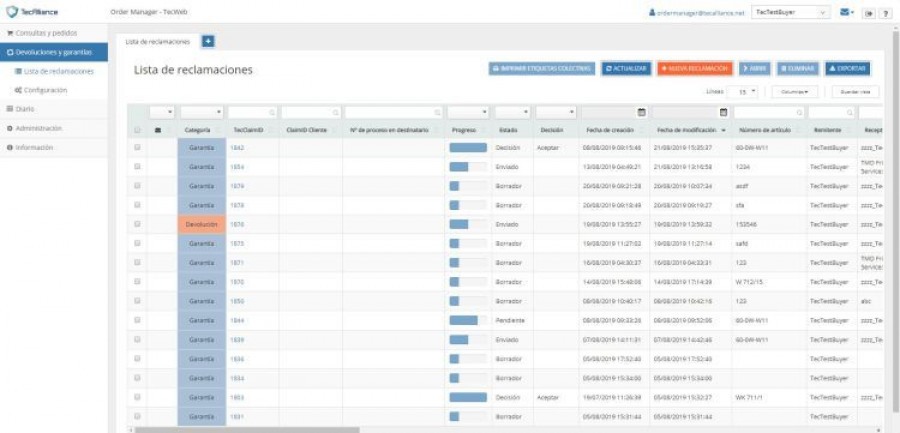Refresh list with the Actualizar button

tap(626, 68)
